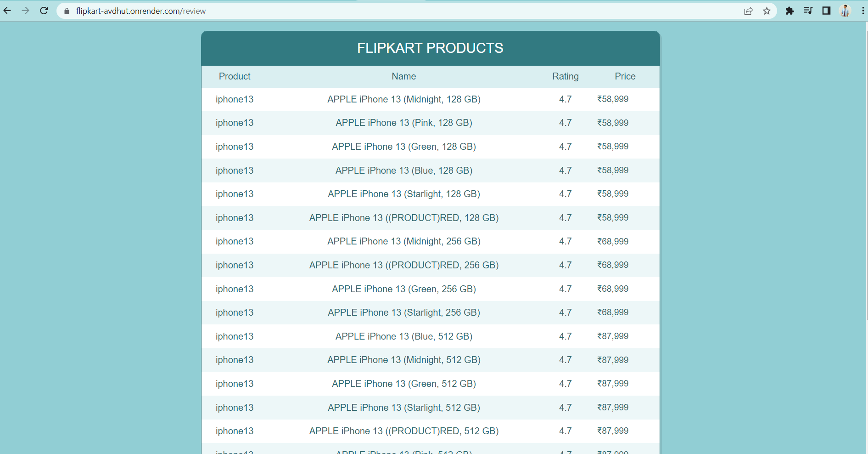Select the Rating column header

(565, 76)
